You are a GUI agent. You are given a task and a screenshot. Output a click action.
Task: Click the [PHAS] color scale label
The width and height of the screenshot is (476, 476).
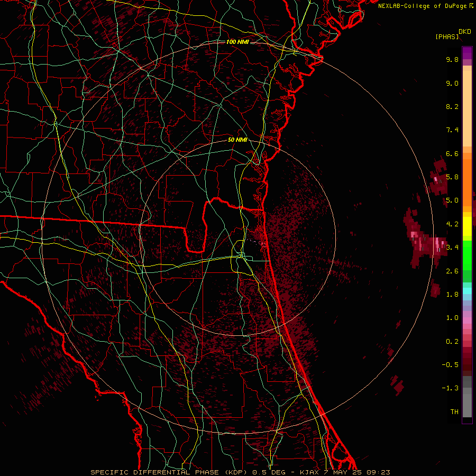click(x=447, y=37)
